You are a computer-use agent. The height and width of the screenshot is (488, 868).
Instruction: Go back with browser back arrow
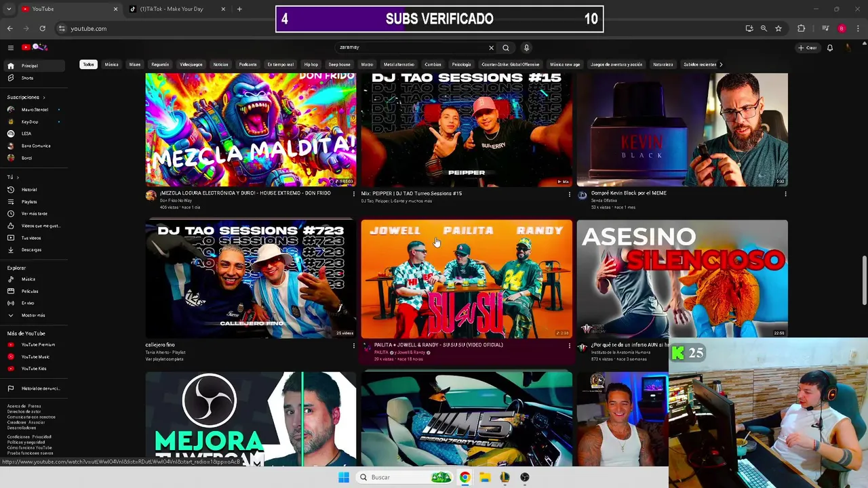click(10, 28)
